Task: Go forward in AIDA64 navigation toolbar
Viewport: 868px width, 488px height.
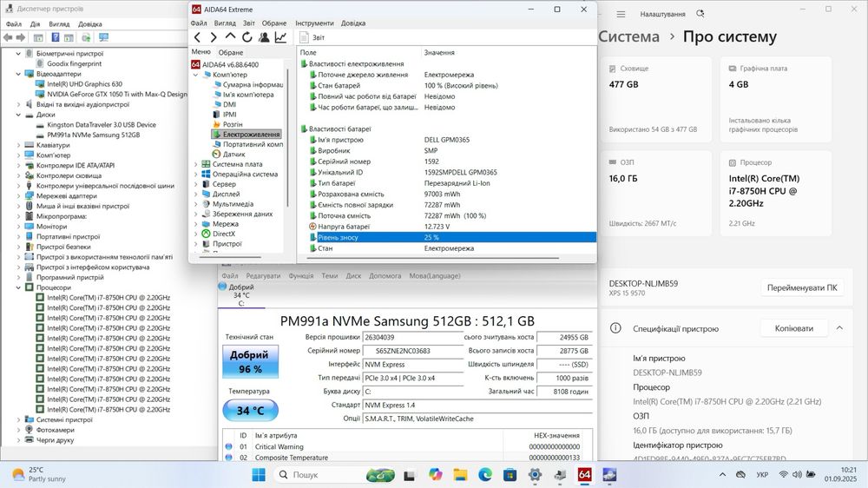Action: pyautogui.click(x=214, y=37)
